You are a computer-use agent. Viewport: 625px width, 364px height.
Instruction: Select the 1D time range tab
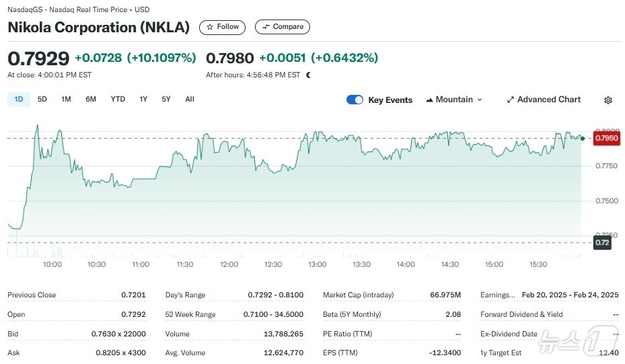[x=19, y=100]
